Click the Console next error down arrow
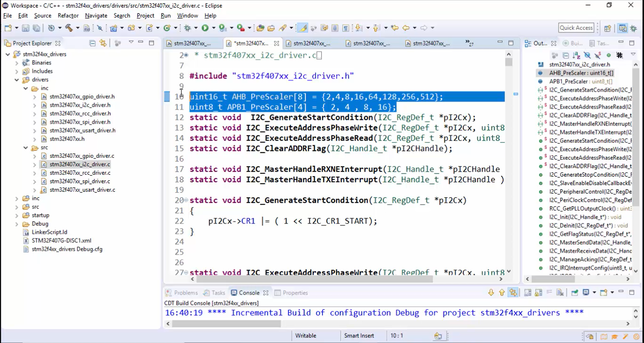 coord(491,293)
